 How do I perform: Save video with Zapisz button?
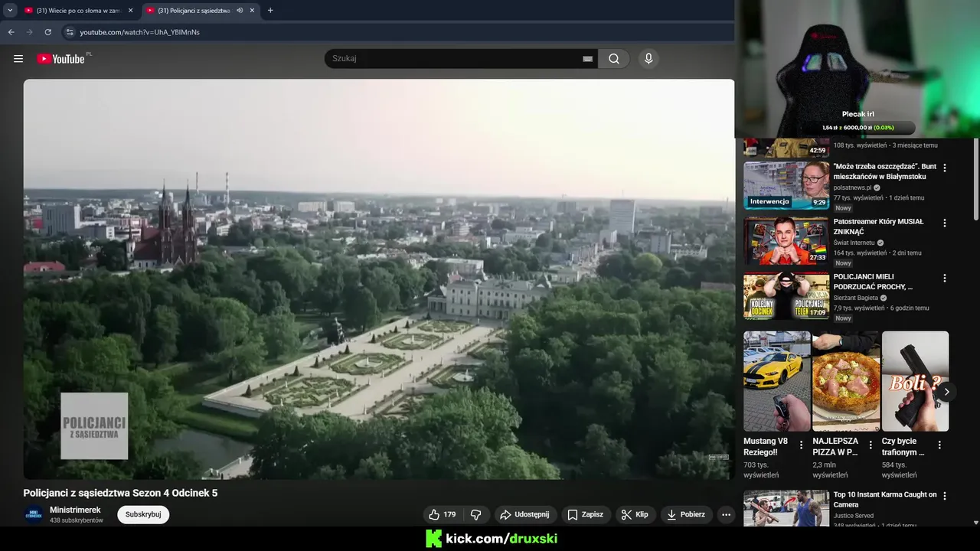[x=586, y=514]
